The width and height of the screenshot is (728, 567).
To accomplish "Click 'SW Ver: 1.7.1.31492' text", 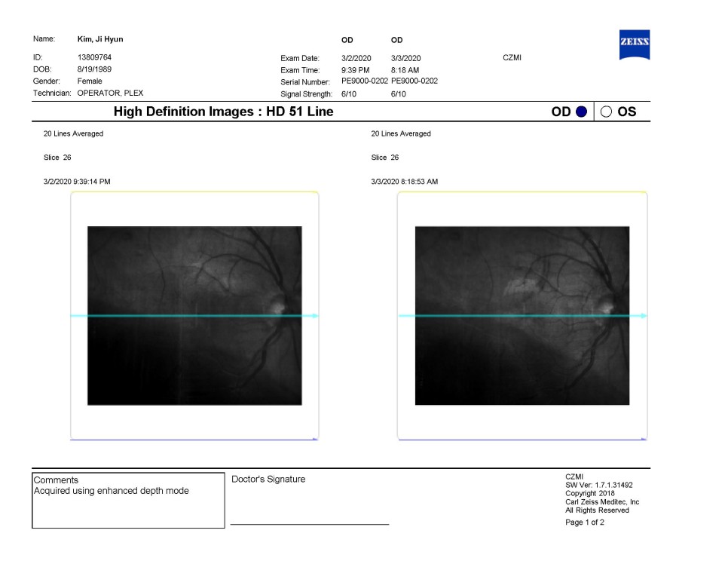I will coord(599,485).
